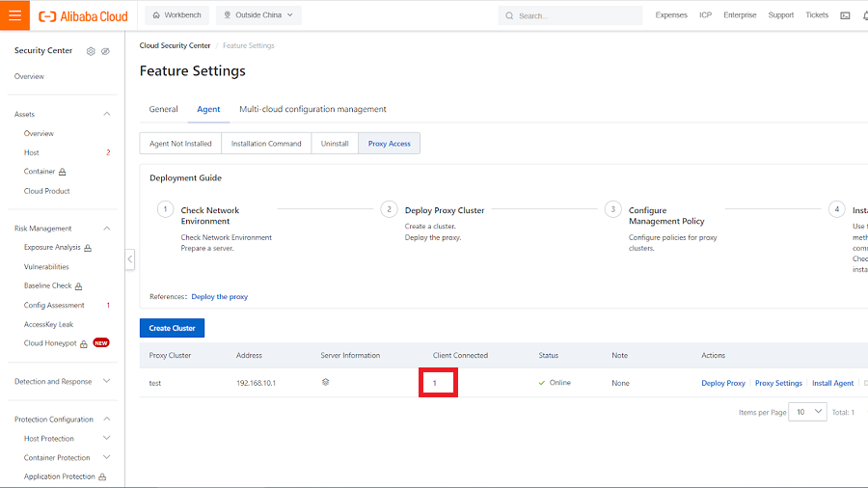
Task: Click the lock icon beside Exposure Analysis
Action: (88, 248)
